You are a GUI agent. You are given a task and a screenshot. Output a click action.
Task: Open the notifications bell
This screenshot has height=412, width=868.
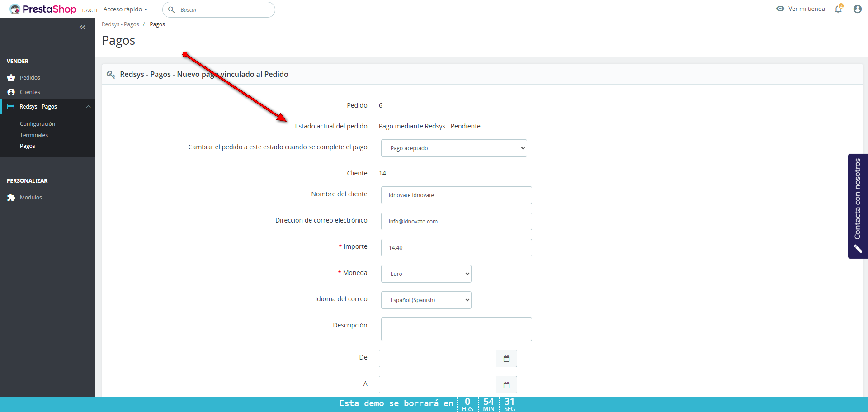click(838, 9)
